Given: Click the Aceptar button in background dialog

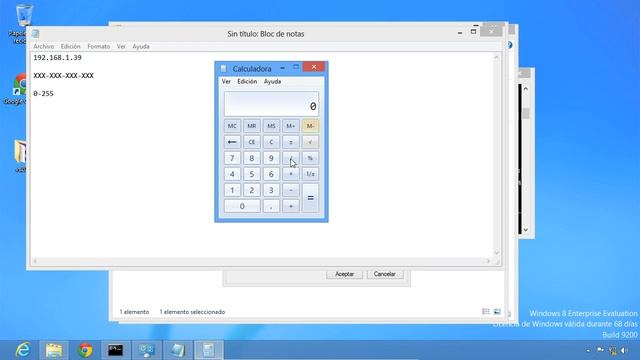Looking at the screenshot, I should tap(344, 274).
